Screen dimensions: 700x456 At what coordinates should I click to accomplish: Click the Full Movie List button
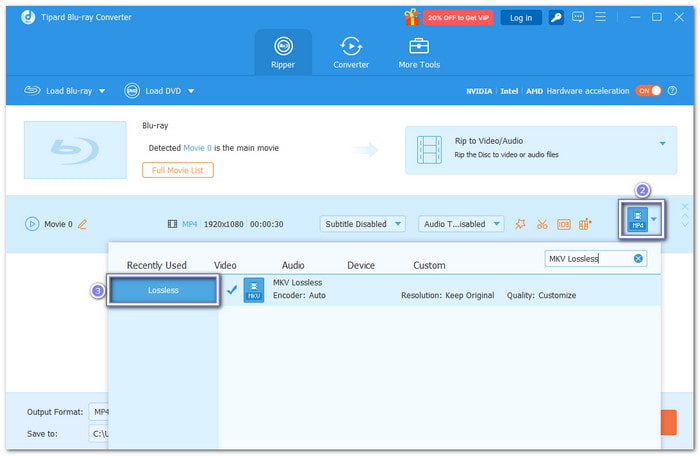click(178, 170)
